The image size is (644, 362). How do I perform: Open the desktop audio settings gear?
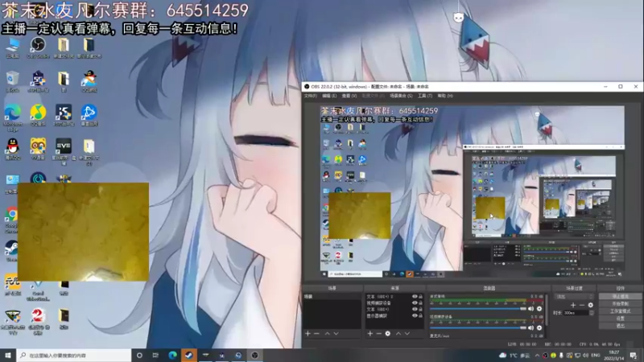[539, 309]
